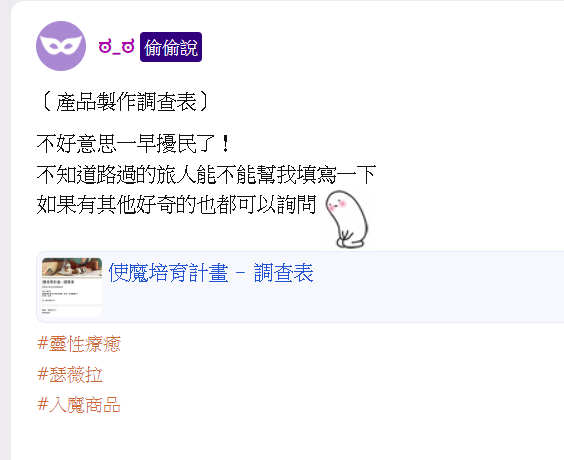This screenshot has width=564, height=460.
Task: Click the line 如果有其他好奇的也都可以詢問
Action: [176, 205]
